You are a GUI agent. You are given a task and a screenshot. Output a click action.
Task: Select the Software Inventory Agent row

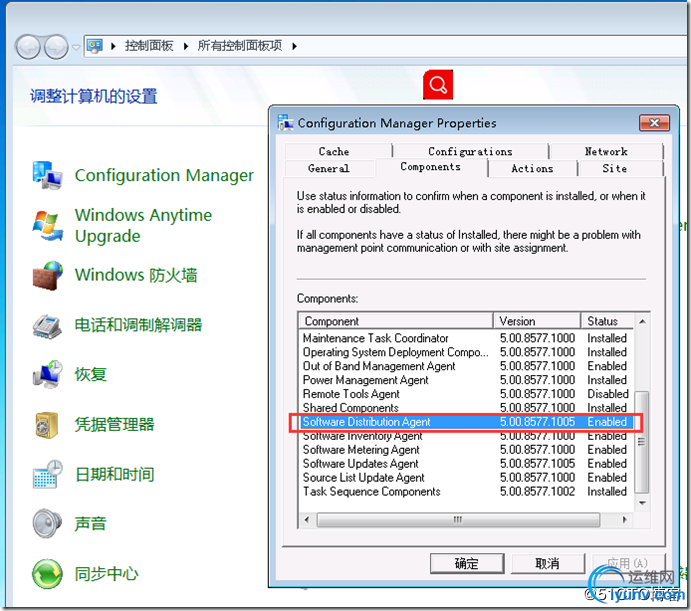pos(467,436)
